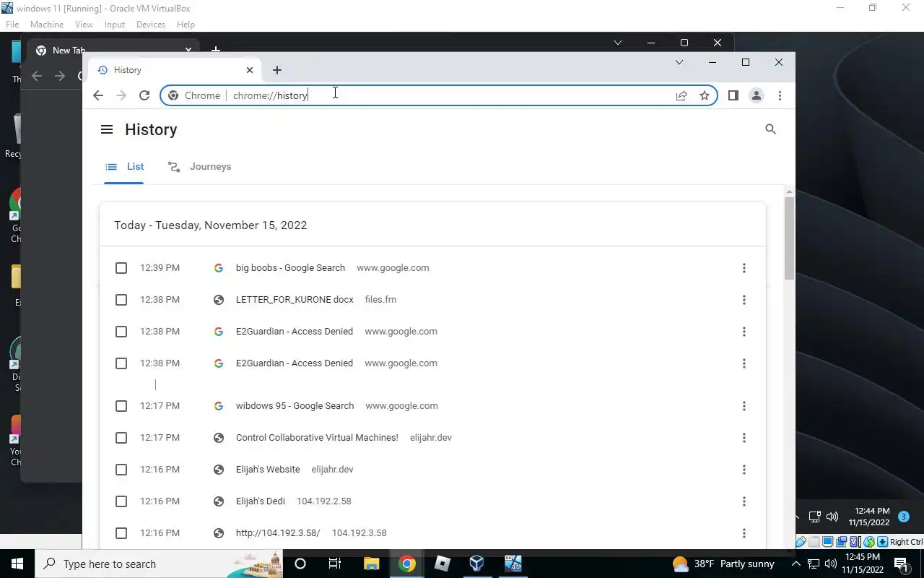Tick the Control Collaborative Virtual Machines checkbox
The width and height of the screenshot is (924, 578).
click(121, 438)
